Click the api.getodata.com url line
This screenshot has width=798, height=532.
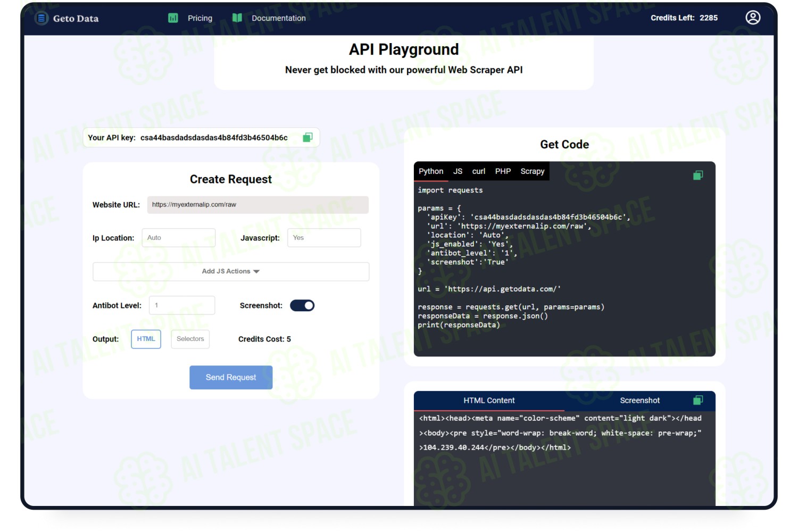pyautogui.click(x=489, y=289)
